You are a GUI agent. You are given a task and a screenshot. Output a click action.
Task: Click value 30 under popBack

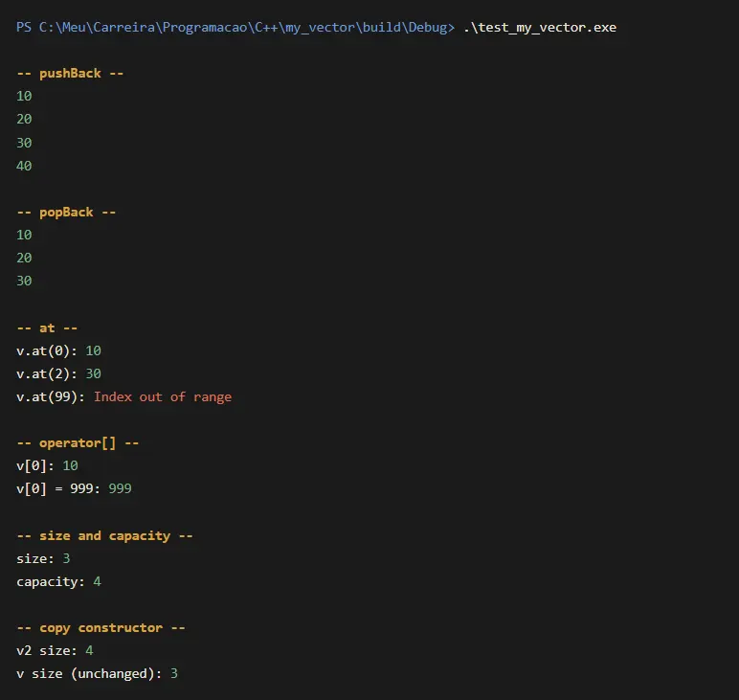coord(24,281)
